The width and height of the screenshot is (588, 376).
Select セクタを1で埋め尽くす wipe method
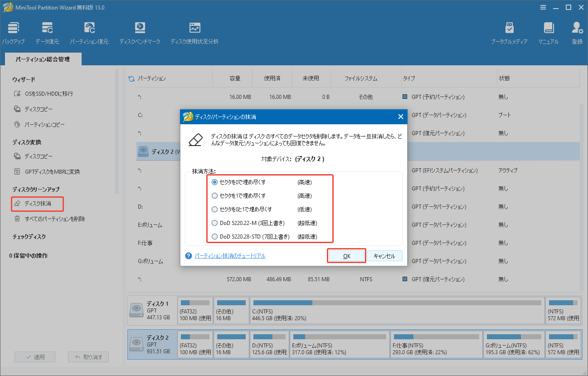tap(215, 195)
